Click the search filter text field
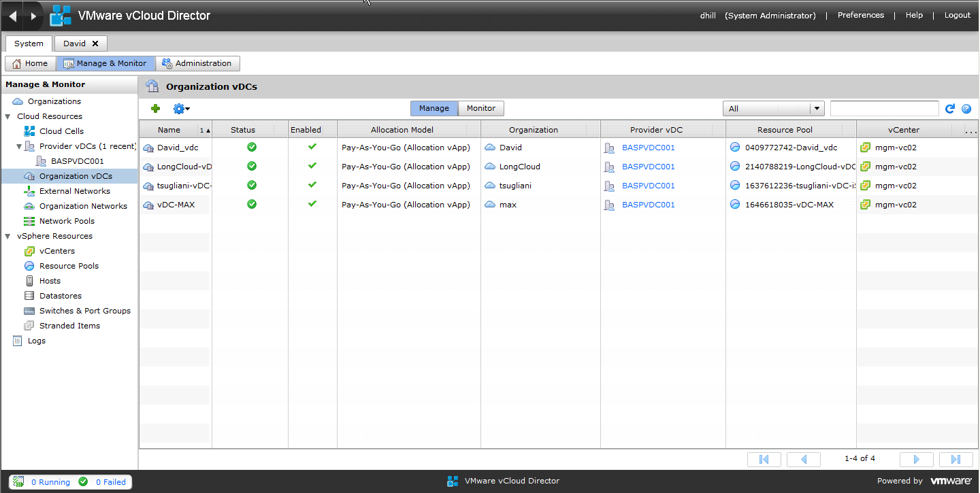This screenshot has width=980, height=493. click(x=885, y=109)
